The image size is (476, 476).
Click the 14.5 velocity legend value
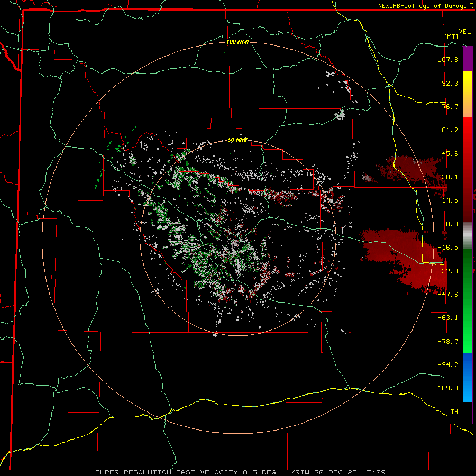[x=450, y=200]
